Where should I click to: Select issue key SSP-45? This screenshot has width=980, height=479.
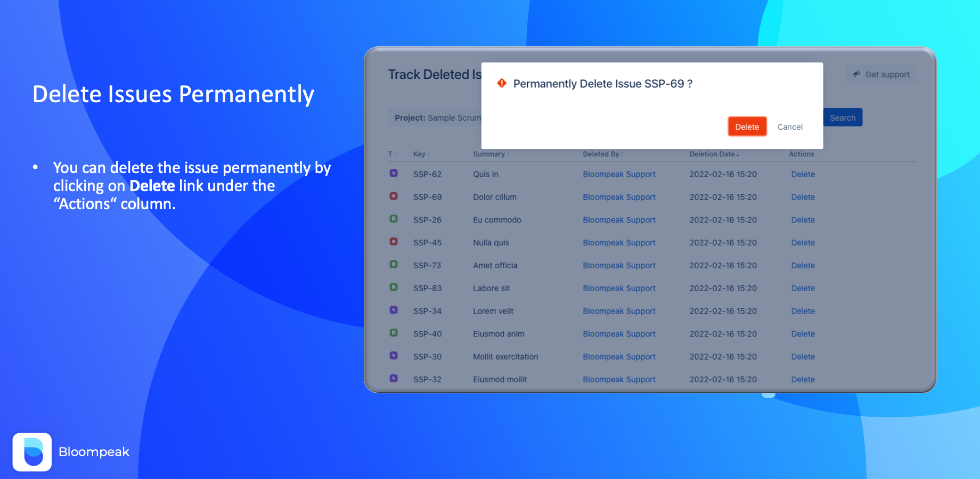[427, 243]
